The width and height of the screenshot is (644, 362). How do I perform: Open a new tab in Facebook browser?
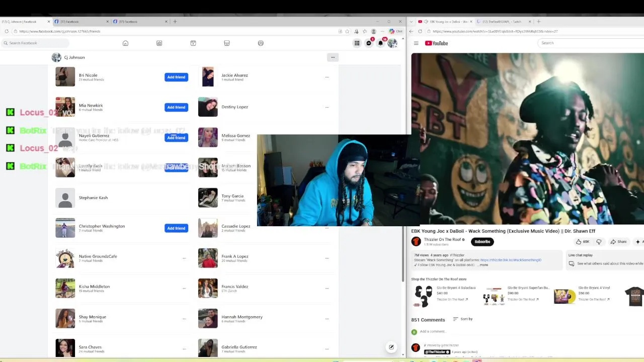[175, 22]
